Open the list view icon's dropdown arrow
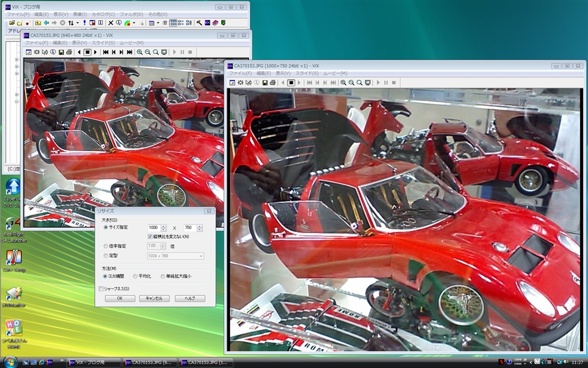588x368 pixels. coord(158,23)
